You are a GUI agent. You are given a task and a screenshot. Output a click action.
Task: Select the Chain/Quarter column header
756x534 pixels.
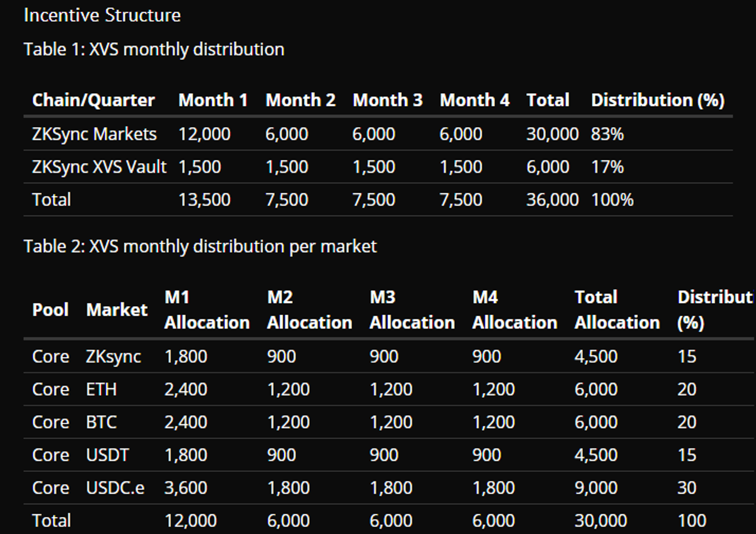point(93,100)
